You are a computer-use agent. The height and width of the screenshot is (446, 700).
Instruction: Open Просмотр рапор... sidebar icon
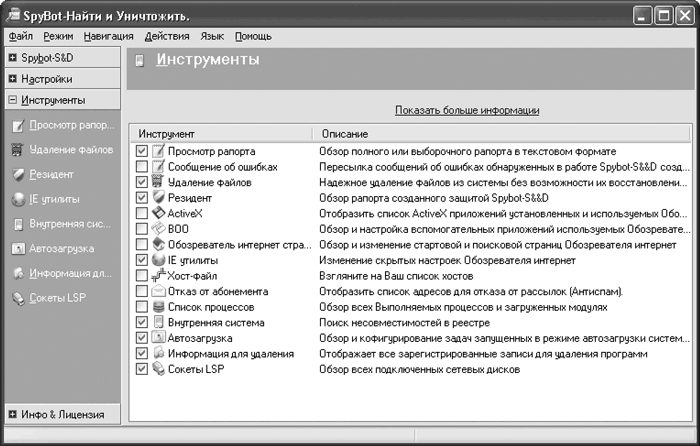click(18, 125)
